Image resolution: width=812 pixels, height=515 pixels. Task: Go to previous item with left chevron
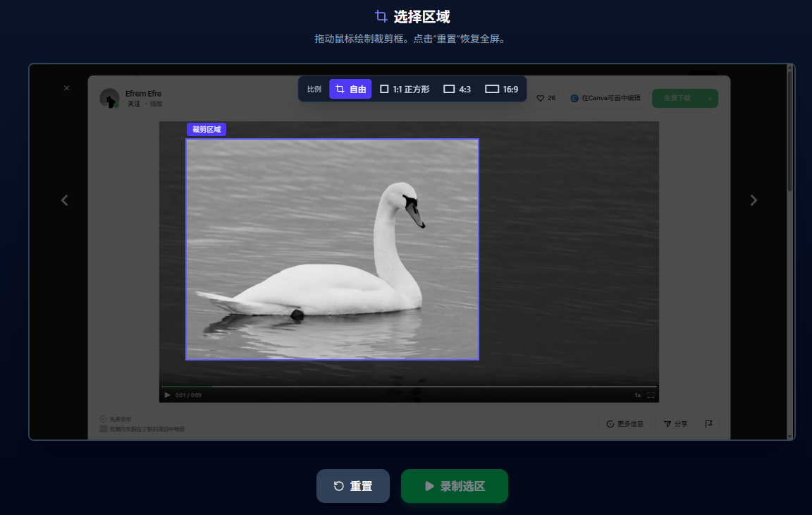(x=65, y=200)
